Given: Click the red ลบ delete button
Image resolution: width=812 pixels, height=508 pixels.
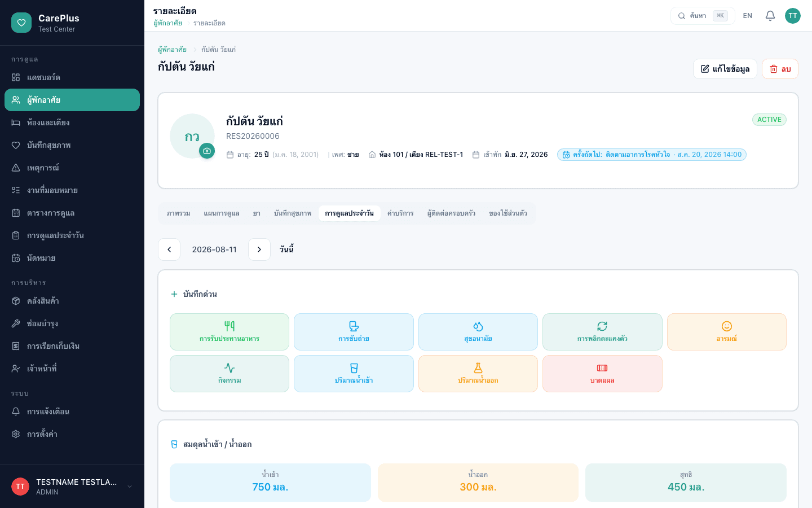Looking at the screenshot, I should click(780, 69).
